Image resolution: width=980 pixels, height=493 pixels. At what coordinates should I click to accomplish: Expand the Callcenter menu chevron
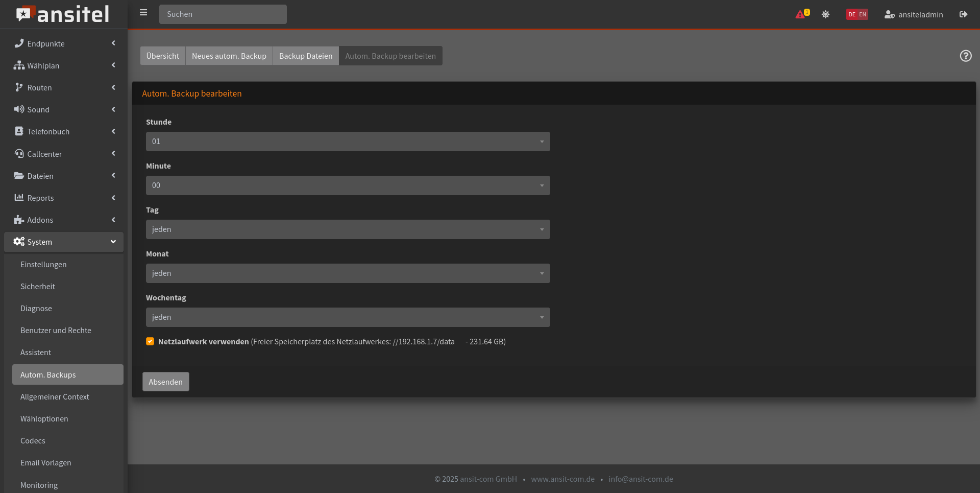point(113,153)
